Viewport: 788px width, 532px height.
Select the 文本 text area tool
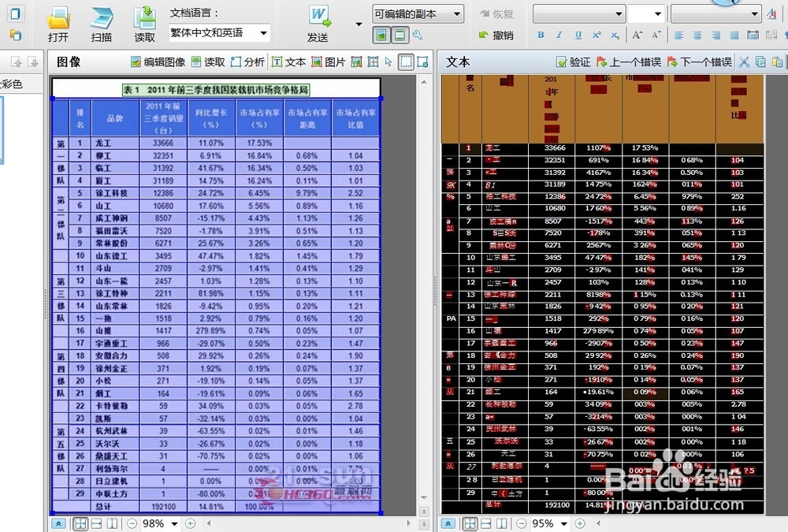[289, 61]
